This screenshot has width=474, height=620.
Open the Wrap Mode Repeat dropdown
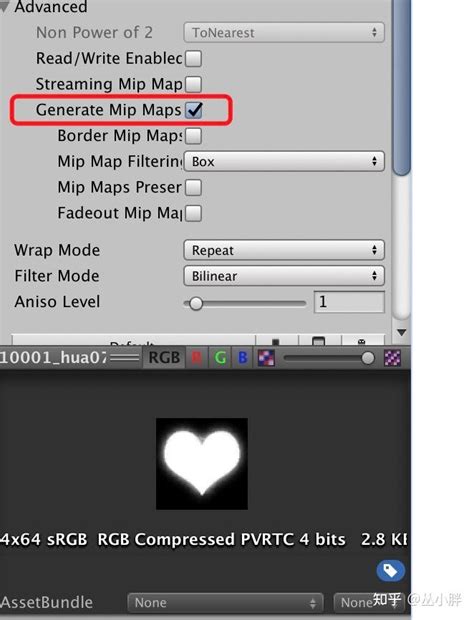[284, 250]
